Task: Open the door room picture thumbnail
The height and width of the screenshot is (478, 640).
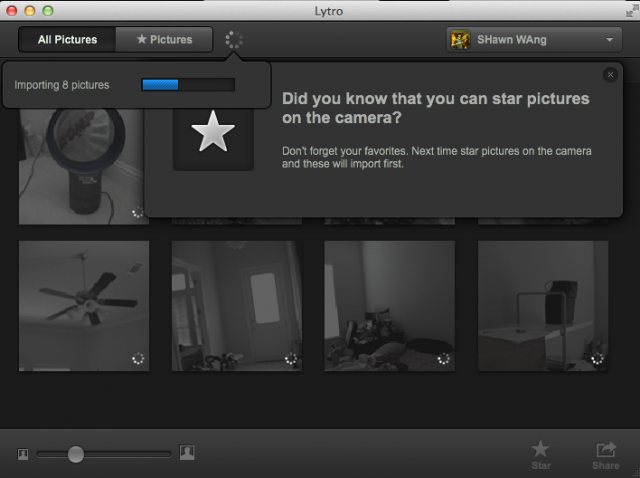Action: pos(237,306)
